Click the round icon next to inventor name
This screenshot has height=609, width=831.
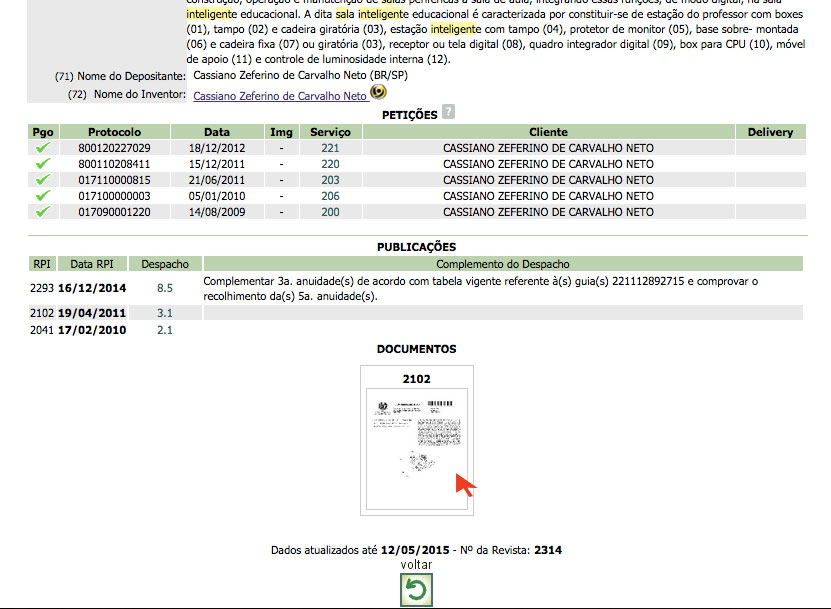click(x=378, y=92)
